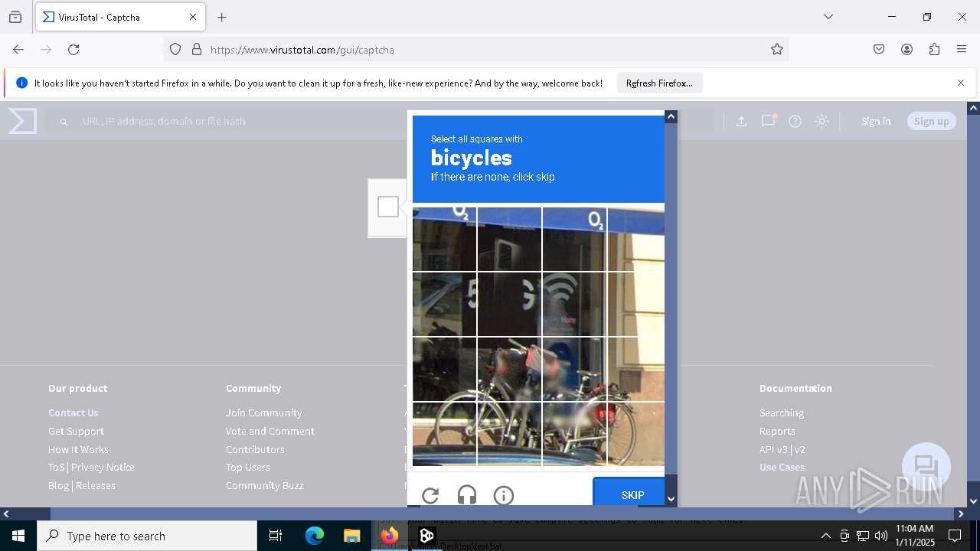Bookmark this page star icon
The width and height of the screenshot is (980, 551).
777,50
